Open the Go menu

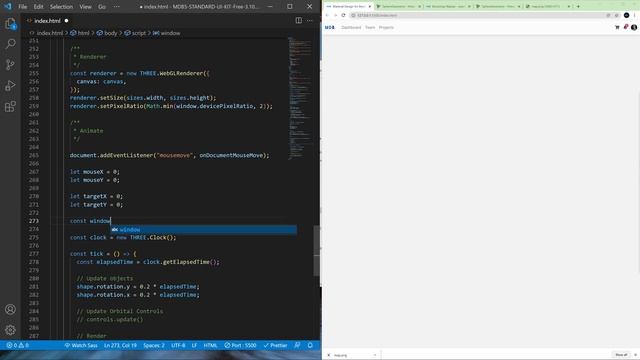point(102,7)
